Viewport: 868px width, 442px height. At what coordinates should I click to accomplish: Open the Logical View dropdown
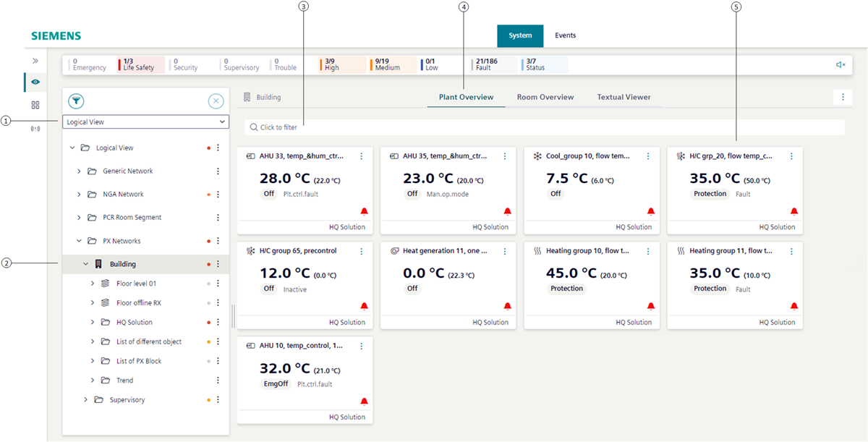click(x=145, y=122)
